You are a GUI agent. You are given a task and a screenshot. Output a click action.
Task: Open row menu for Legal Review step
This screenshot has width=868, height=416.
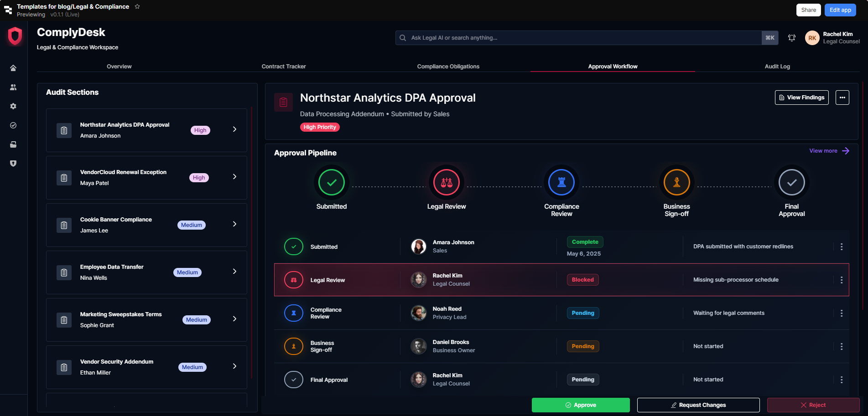(x=842, y=280)
